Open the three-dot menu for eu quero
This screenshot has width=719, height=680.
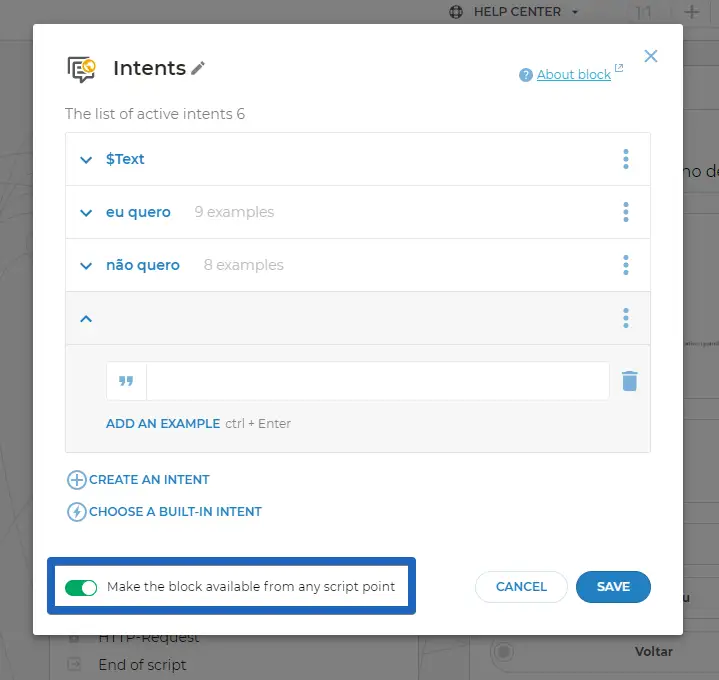(626, 212)
